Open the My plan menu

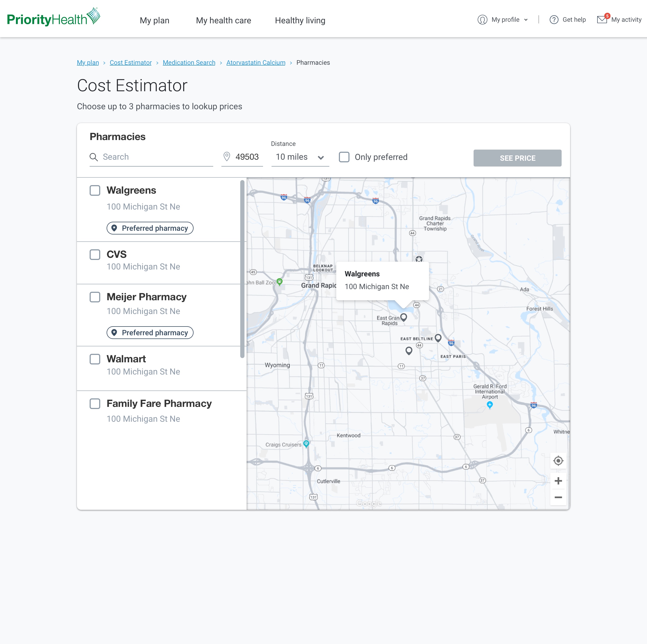point(154,20)
